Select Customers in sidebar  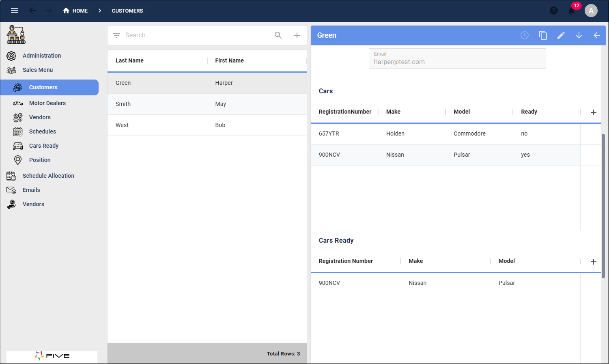49,87
